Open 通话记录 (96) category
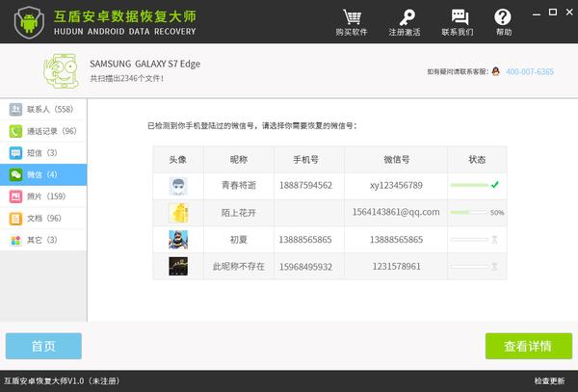 (x=43, y=131)
